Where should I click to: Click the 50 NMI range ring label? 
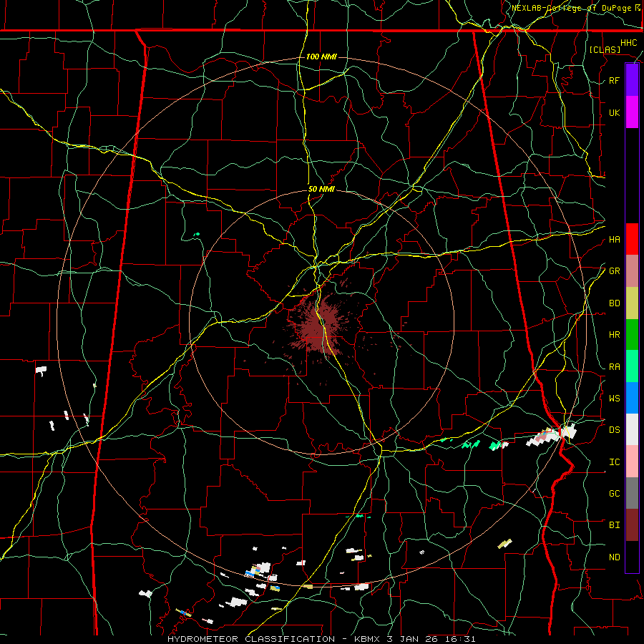click(x=321, y=189)
